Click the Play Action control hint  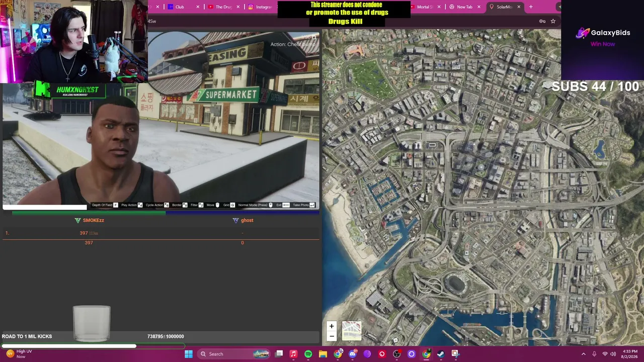click(132, 205)
